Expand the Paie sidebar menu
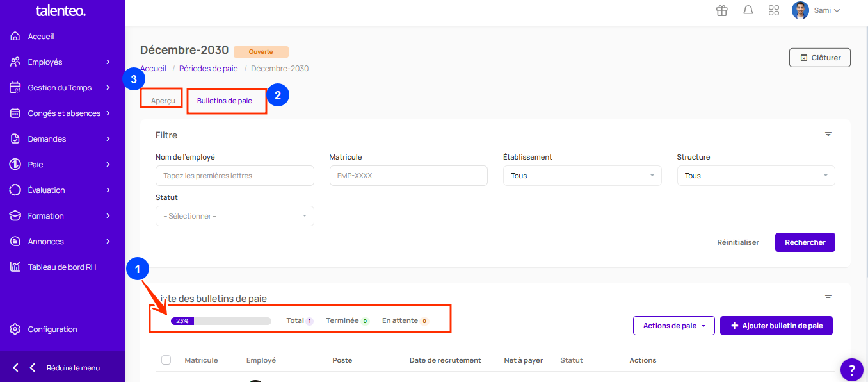Screen dimensions: 868x382 click(x=61, y=165)
